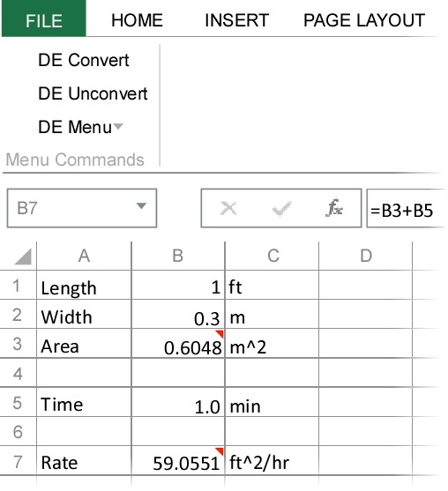Switch to the INSERT ribbon tab

pos(237,20)
